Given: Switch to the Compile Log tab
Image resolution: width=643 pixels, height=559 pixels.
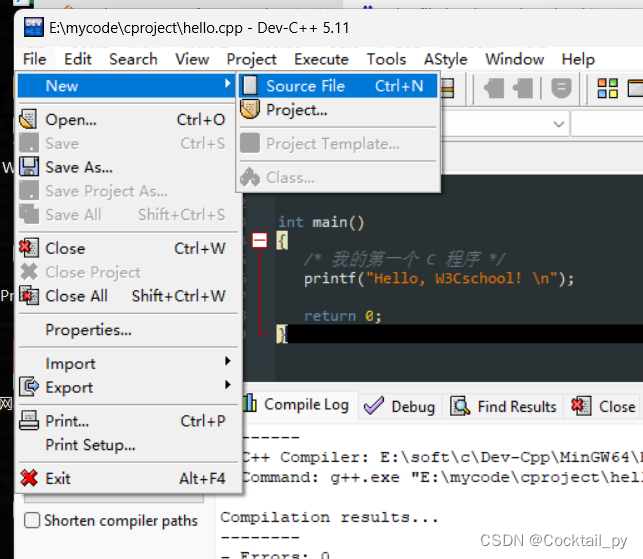Looking at the screenshot, I should pyautogui.click(x=300, y=405).
